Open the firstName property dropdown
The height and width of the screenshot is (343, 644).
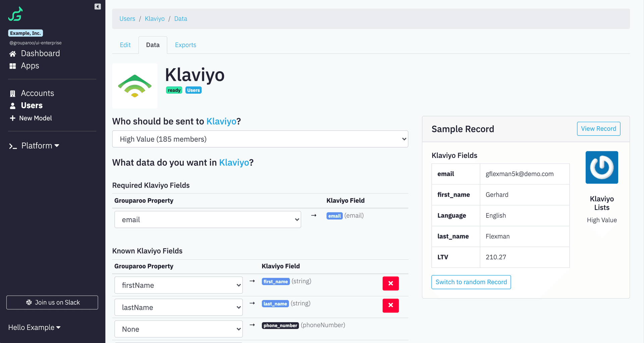[x=178, y=285]
